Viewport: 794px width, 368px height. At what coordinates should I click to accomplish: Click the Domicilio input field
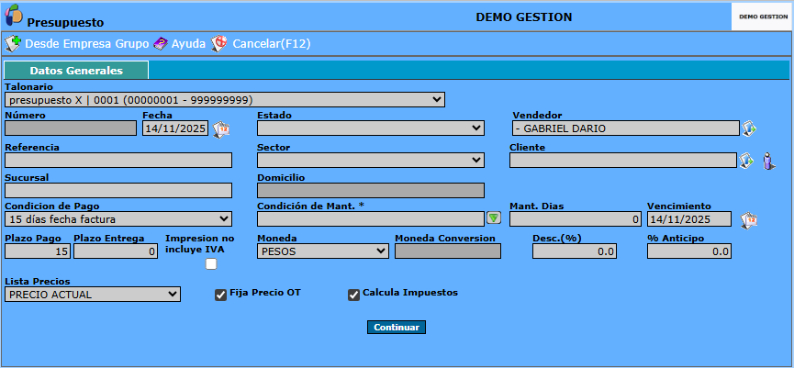pyautogui.click(x=371, y=190)
